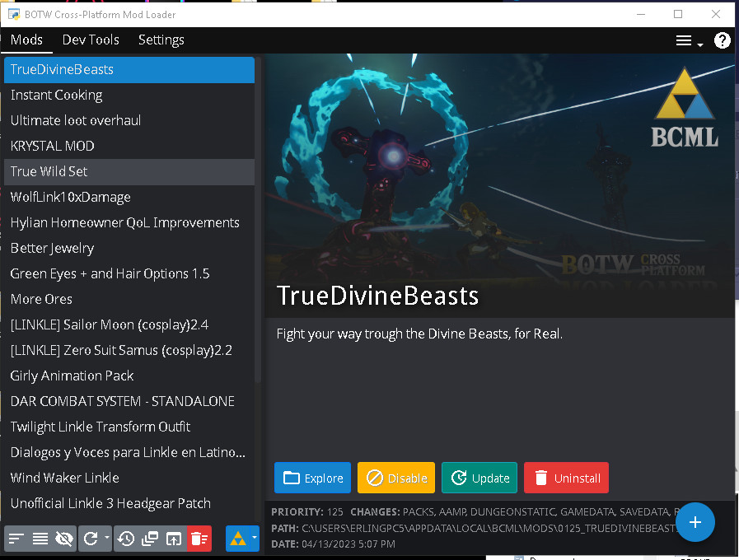The image size is (739, 560).
Task: Click the clock backup and restore icon
Action: pyautogui.click(x=125, y=539)
